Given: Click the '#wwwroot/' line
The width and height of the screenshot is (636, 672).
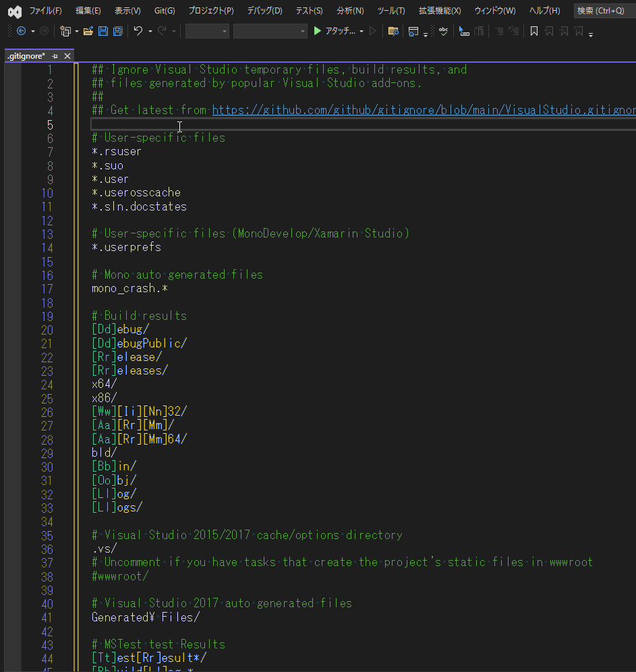Looking at the screenshot, I should (x=120, y=576).
